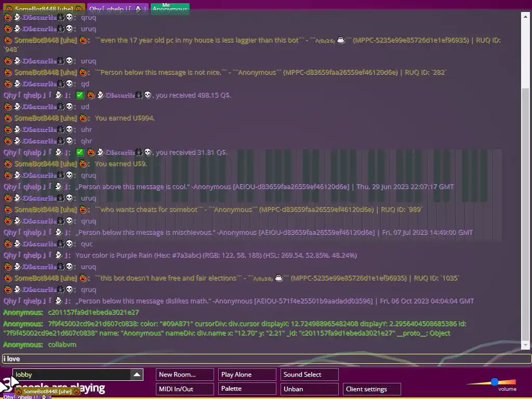
Task: Click the 'Person above this message is cool' quote
Action: pos(264,187)
